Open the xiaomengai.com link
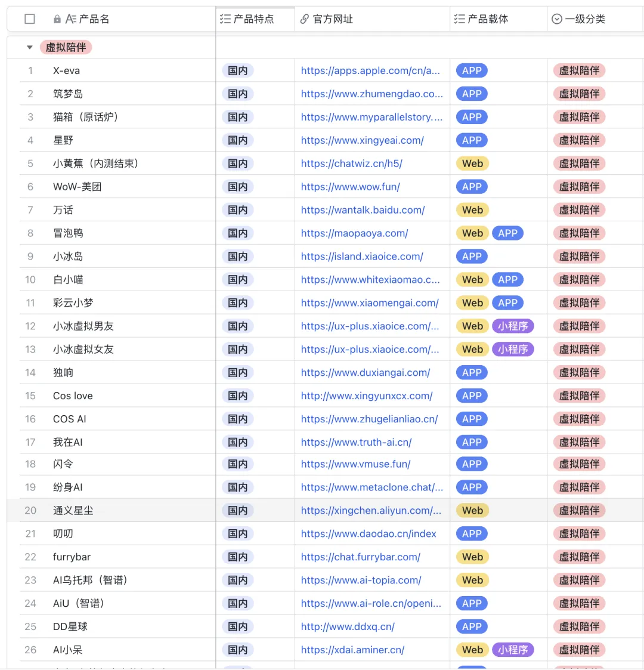The image size is (644, 670). 370,303
